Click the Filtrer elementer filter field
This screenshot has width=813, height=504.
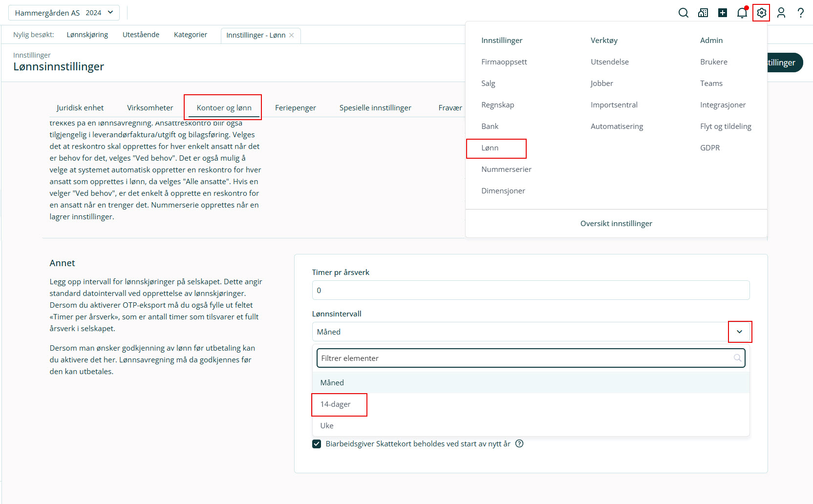pyautogui.click(x=531, y=358)
